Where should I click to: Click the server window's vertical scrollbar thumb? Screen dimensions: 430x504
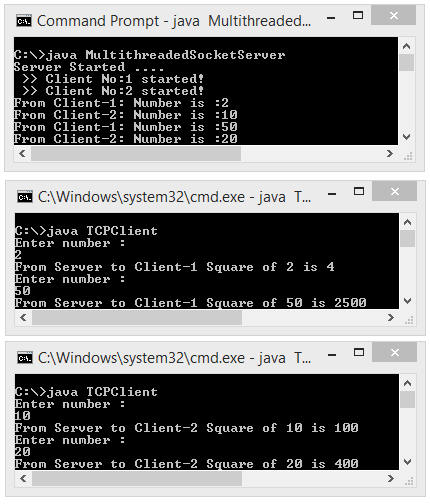(x=406, y=62)
